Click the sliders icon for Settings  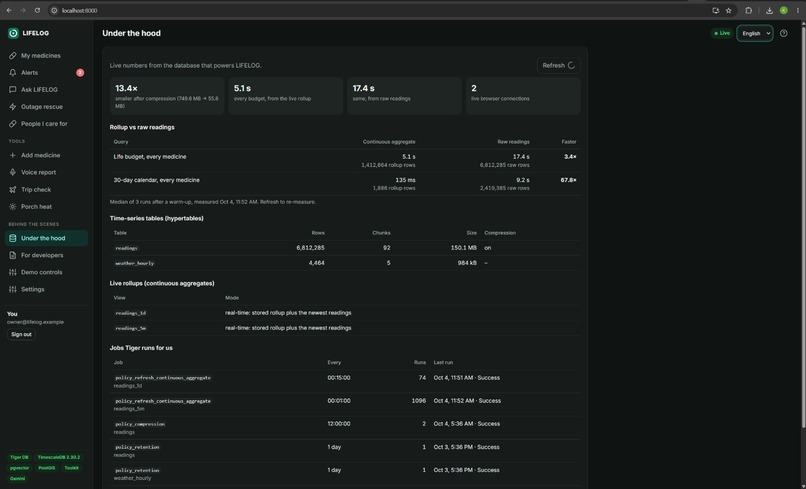12,289
